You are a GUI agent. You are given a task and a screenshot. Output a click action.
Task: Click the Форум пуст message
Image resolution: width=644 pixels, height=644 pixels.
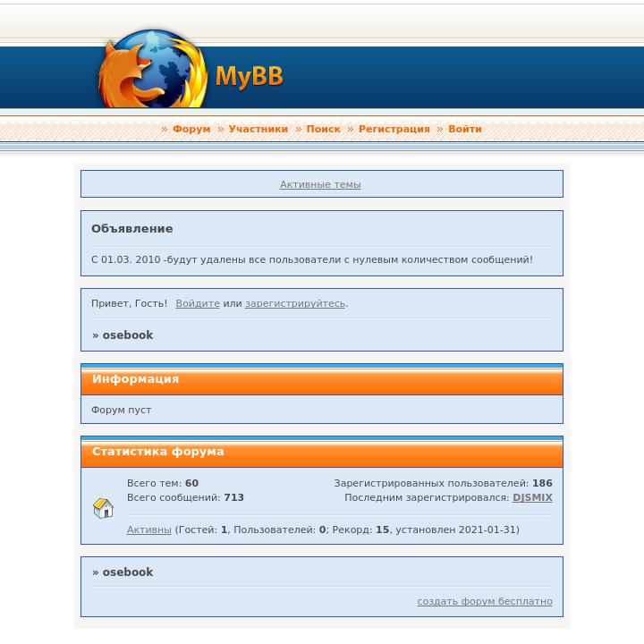(121, 410)
